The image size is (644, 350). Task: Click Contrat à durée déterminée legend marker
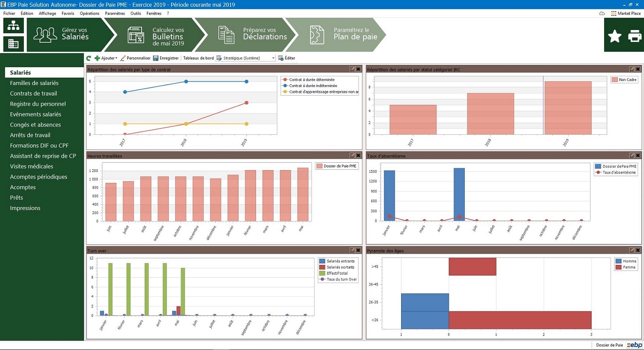click(285, 79)
